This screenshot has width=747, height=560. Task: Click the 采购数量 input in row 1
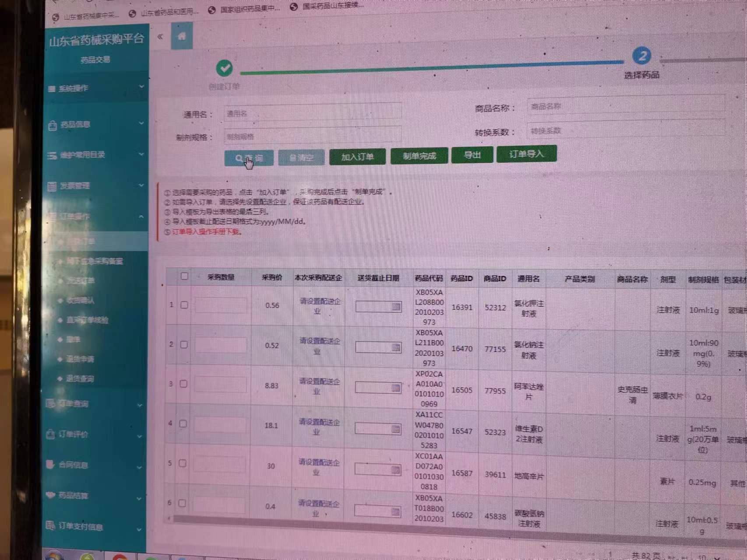pos(221,305)
